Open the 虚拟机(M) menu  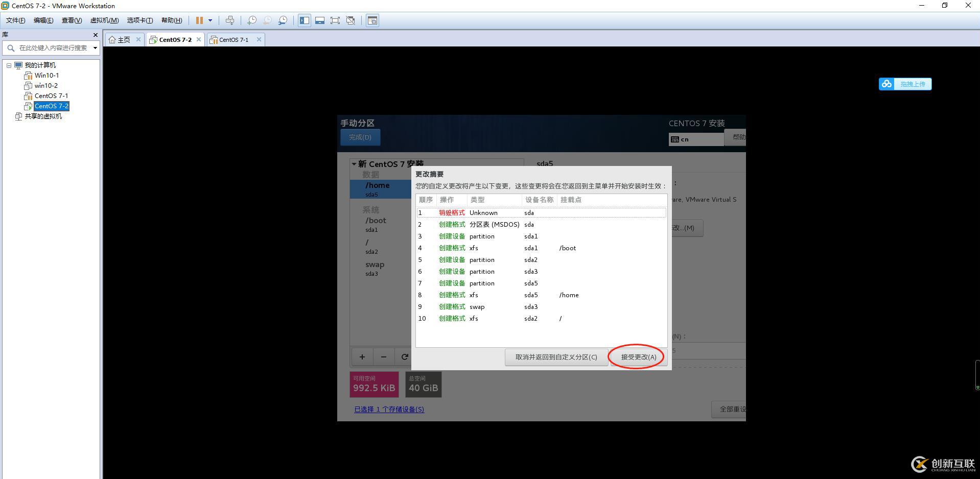[104, 20]
